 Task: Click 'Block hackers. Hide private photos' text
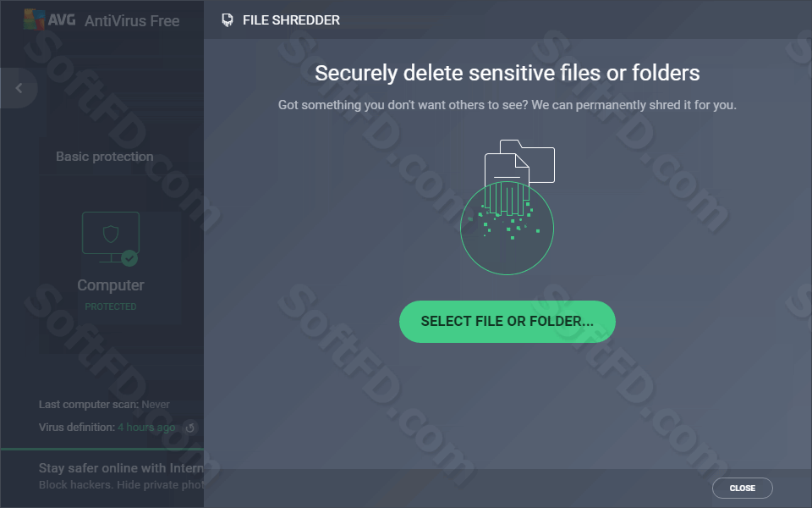click(121, 484)
